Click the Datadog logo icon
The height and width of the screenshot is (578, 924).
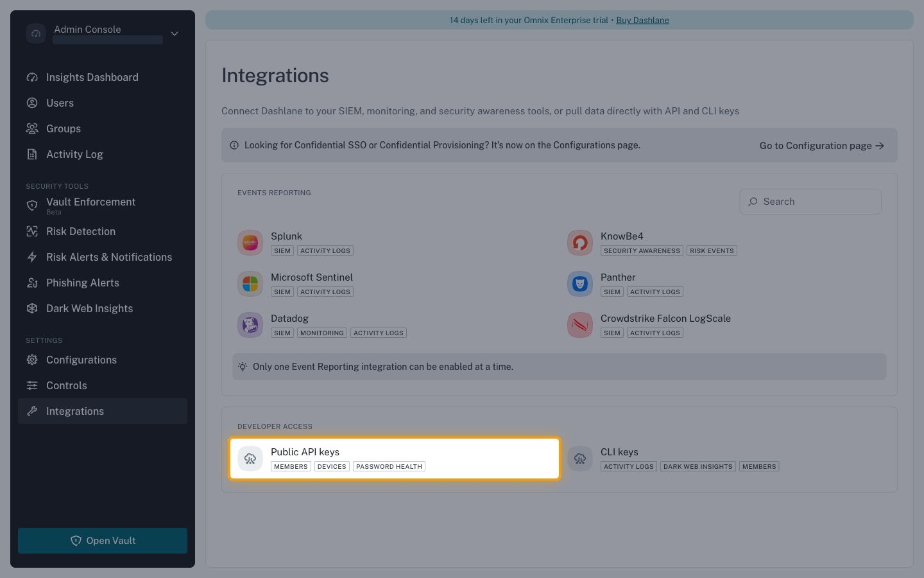[x=250, y=325]
